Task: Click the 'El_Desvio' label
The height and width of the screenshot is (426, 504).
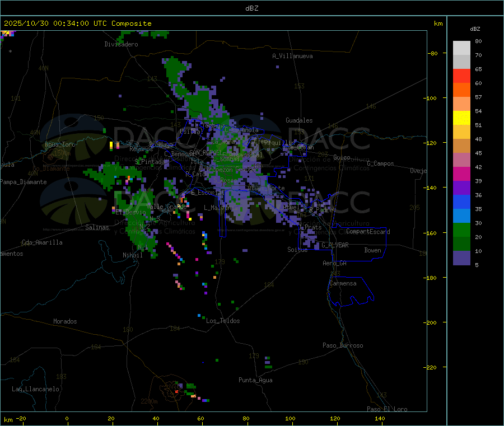Action: click(x=131, y=212)
